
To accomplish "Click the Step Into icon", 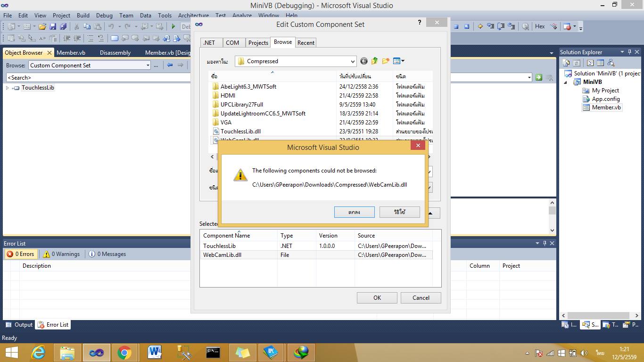I will click(x=490, y=26).
